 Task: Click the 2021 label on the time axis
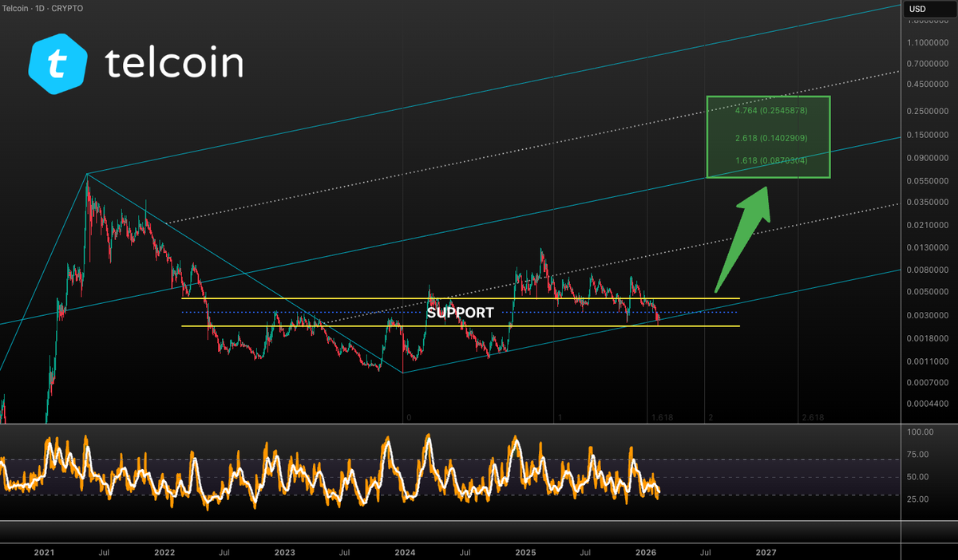point(44,551)
